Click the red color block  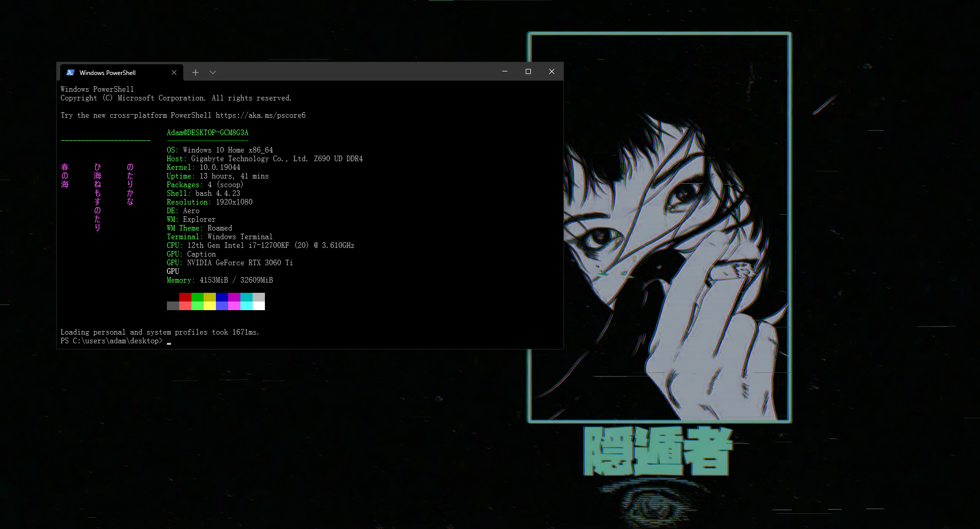click(185, 297)
